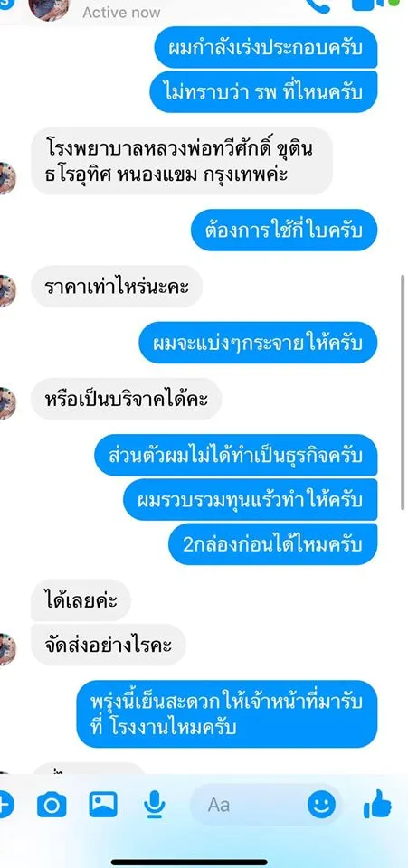
Task: Tap the microphone voice message icon
Action: [x=154, y=805]
